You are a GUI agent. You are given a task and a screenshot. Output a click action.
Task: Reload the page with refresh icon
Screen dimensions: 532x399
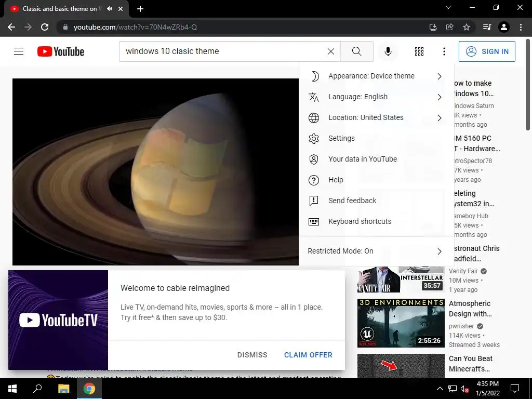coord(45,27)
